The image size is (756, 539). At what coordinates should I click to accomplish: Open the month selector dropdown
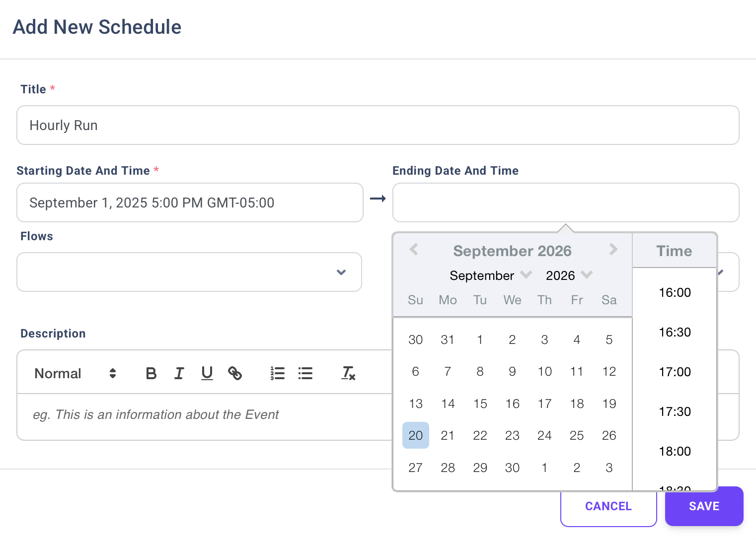490,275
